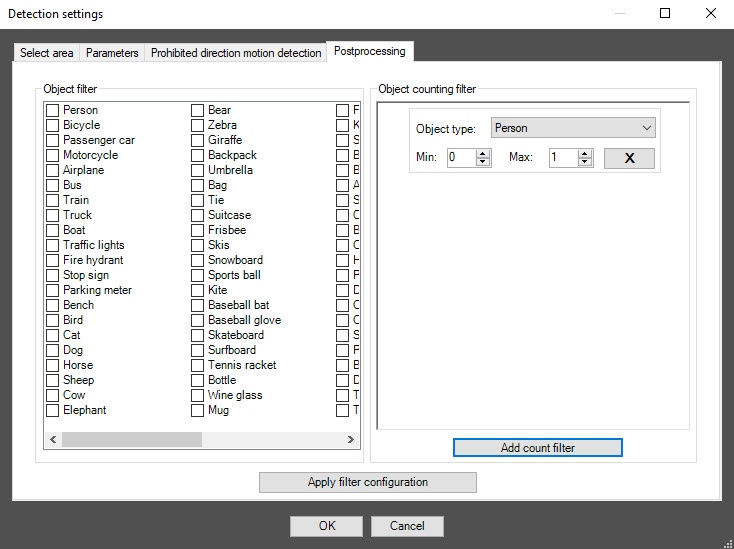Switch to the Select area tab
The image size is (734, 549).
click(x=47, y=53)
